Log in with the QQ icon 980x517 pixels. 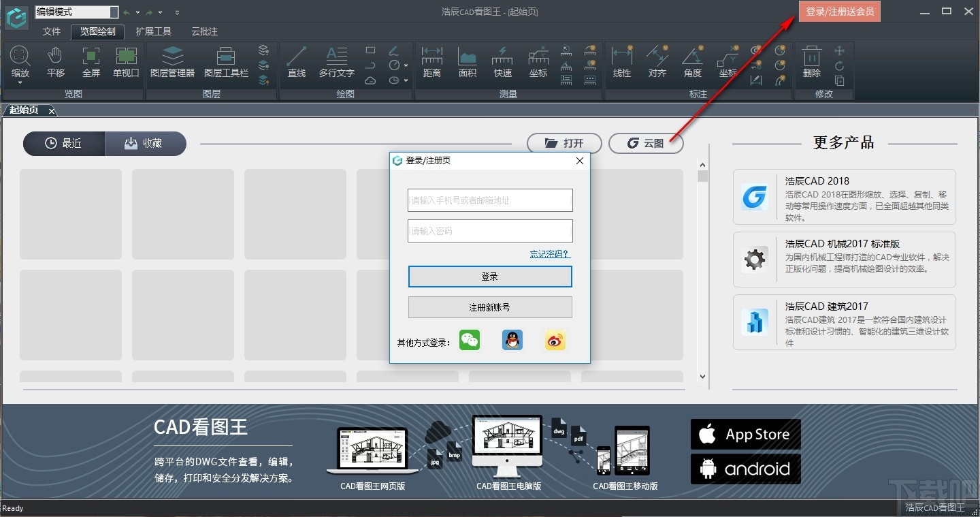[x=512, y=340]
